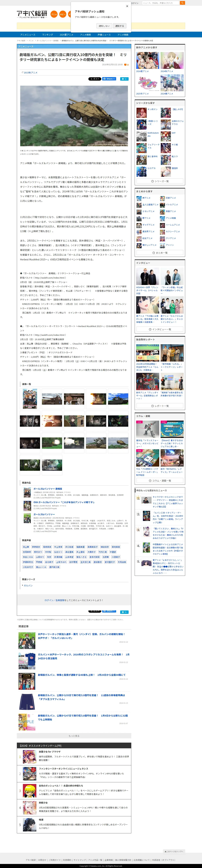Click the orange search magnifier button
The width and height of the screenshot is (202, 868).
182,3
